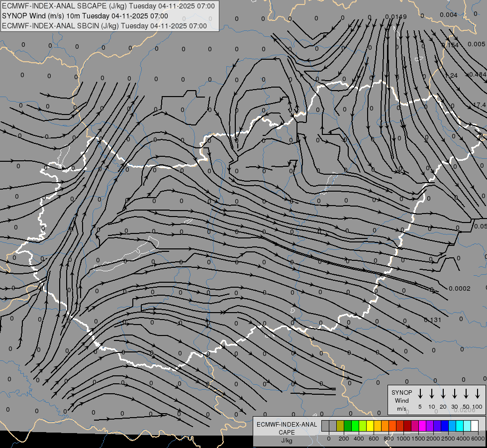Click the 0.004 value on the map
Viewport: 487px width, 448px height.
point(448,14)
